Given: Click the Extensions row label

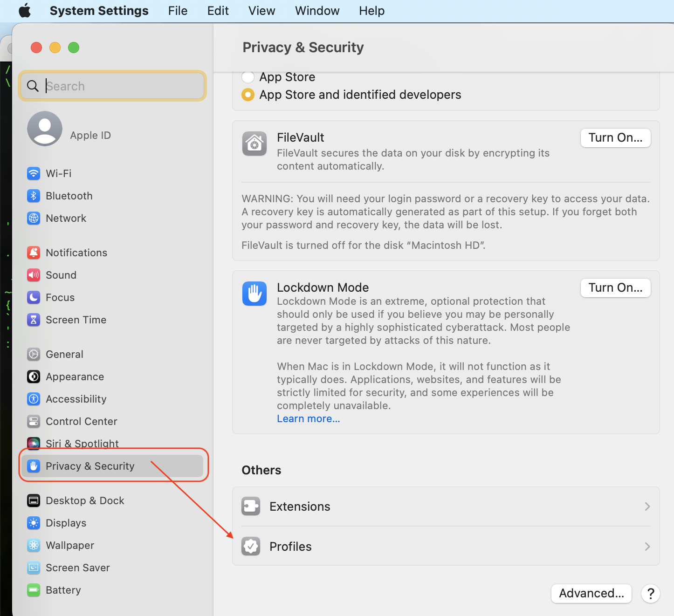Looking at the screenshot, I should coord(300,506).
